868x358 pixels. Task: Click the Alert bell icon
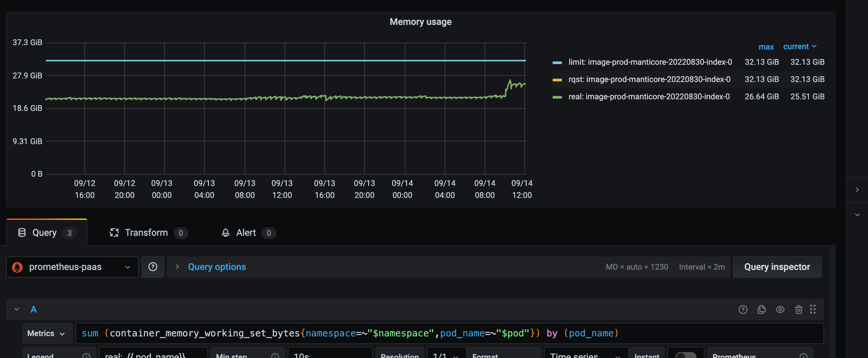pyautogui.click(x=226, y=232)
